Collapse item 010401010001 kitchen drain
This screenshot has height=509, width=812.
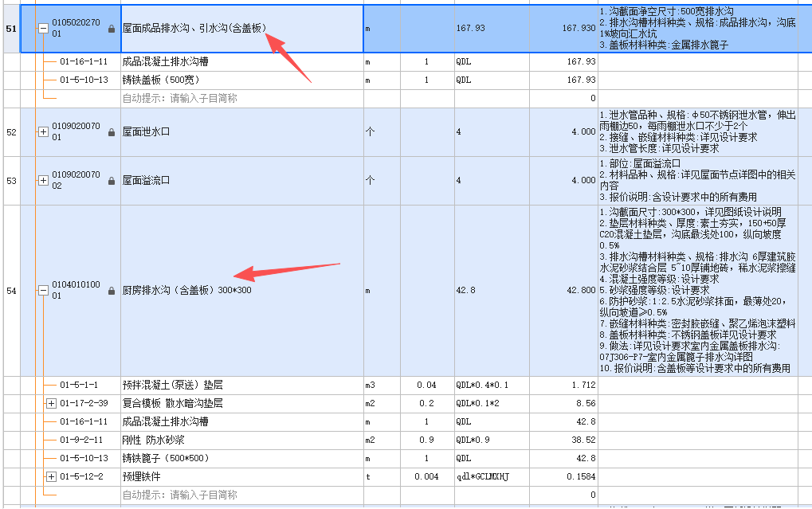(44, 291)
